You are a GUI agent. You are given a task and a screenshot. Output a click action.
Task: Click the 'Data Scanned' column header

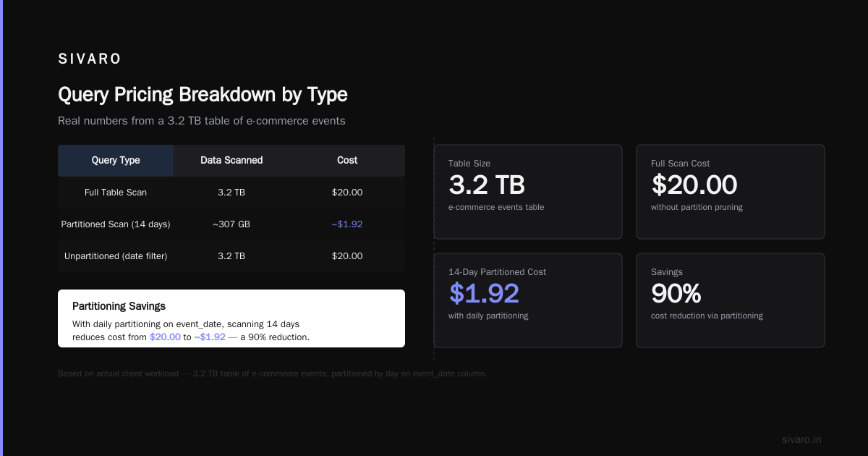[231, 160]
